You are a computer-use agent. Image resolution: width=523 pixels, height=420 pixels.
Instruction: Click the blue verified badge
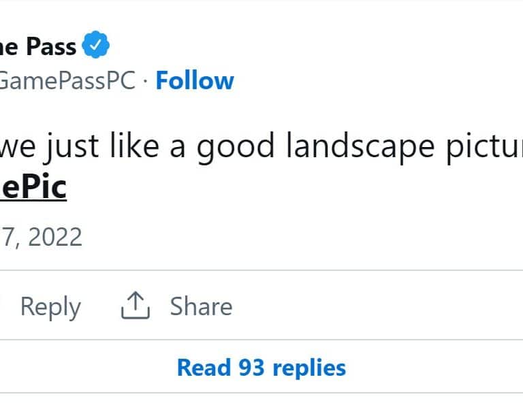coord(96,46)
